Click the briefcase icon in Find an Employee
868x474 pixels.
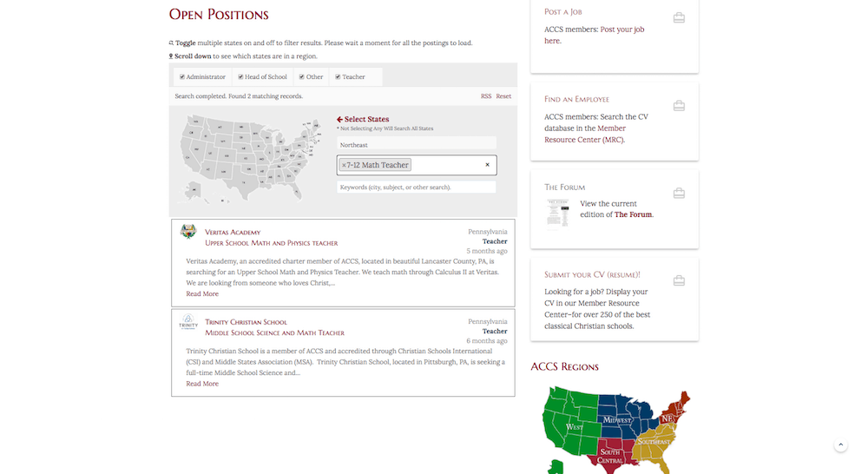pos(679,105)
